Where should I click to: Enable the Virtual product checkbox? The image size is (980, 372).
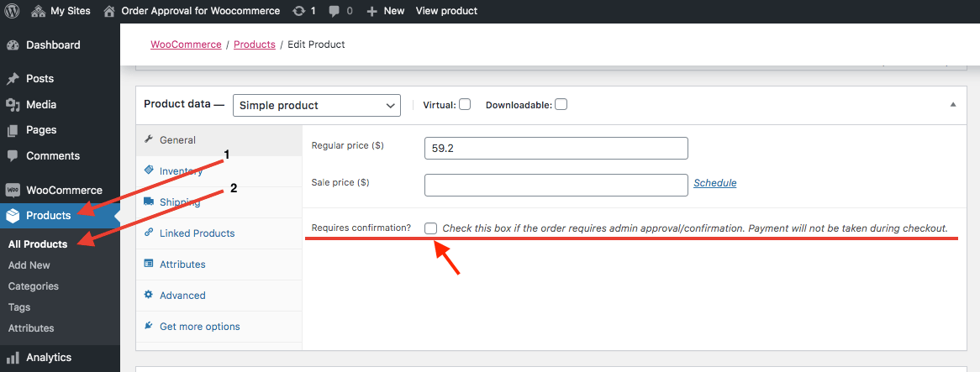click(x=465, y=105)
